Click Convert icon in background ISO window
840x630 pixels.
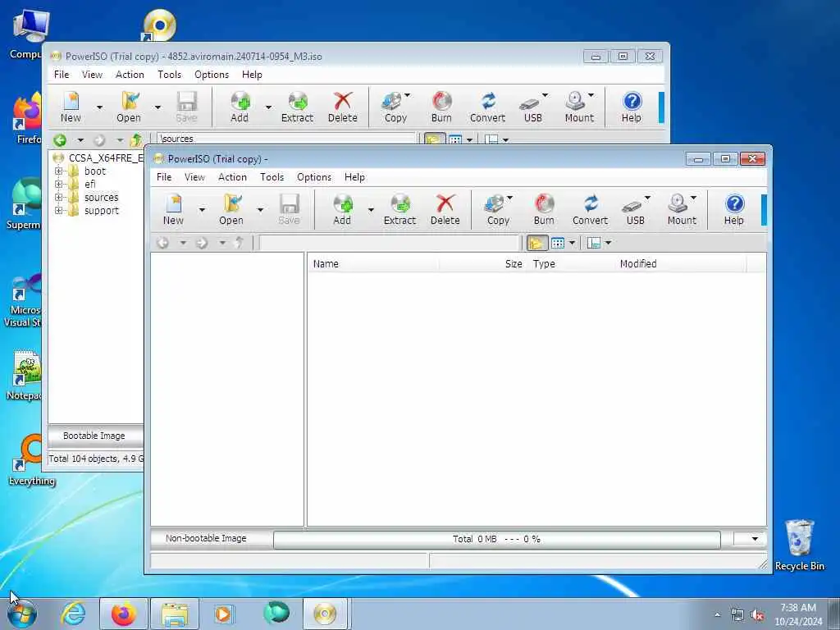(487, 107)
